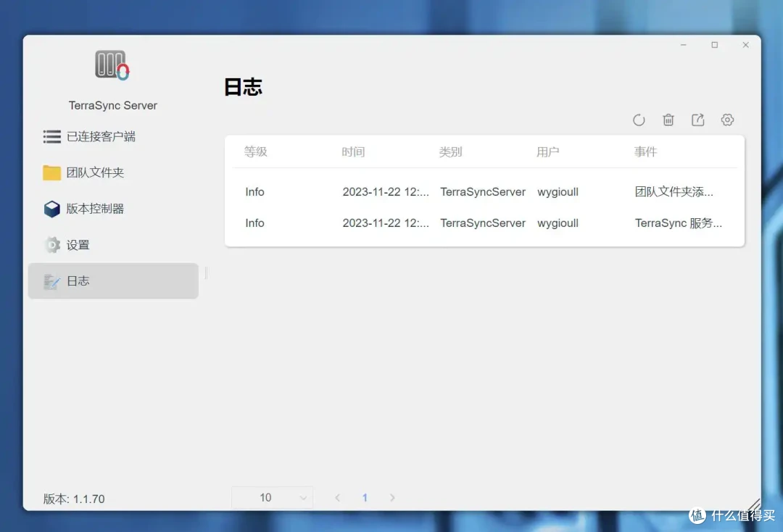
Task: Click TerraSyncServer category in 团队文件夹添... row
Action: (483, 191)
